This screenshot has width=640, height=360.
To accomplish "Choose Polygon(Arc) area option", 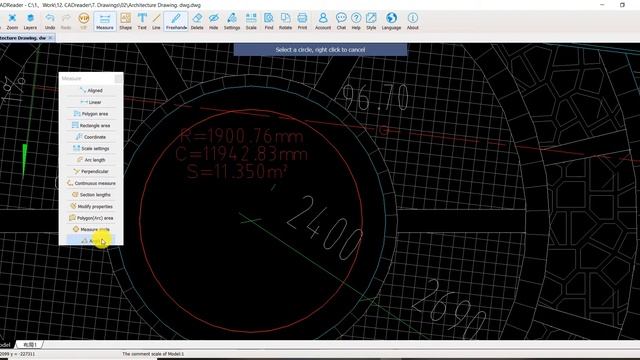I will coord(91,218).
